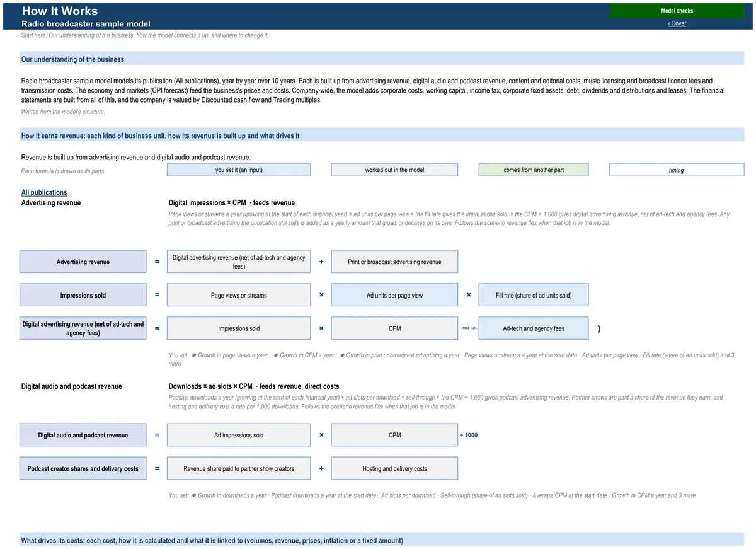Select the 'Print or broadcast advertising revenue' box

pyautogui.click(x=394, y=262)
